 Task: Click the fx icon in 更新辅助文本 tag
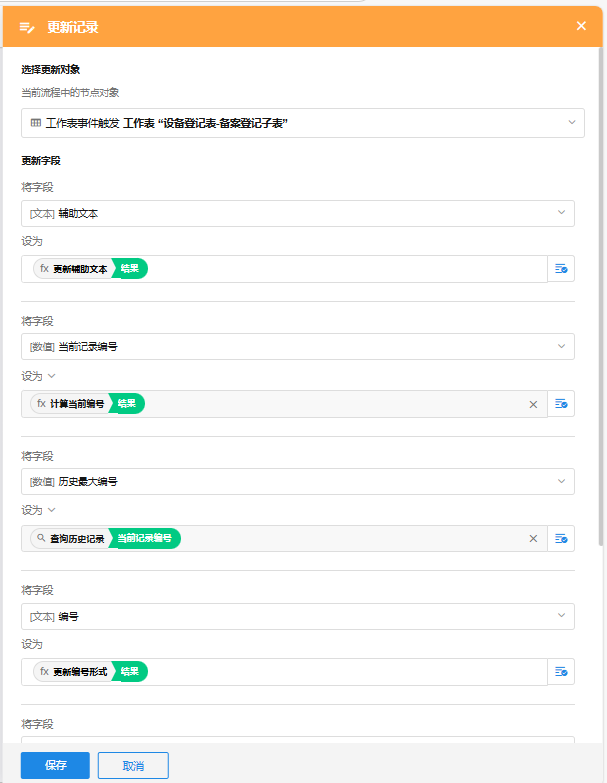point(44,269)
